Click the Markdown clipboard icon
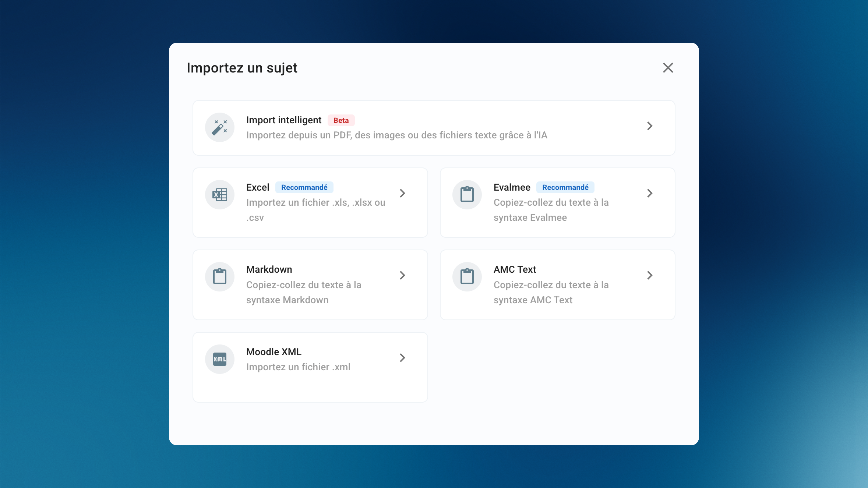This screenshot has width=868, height=488. pos(220,277)
